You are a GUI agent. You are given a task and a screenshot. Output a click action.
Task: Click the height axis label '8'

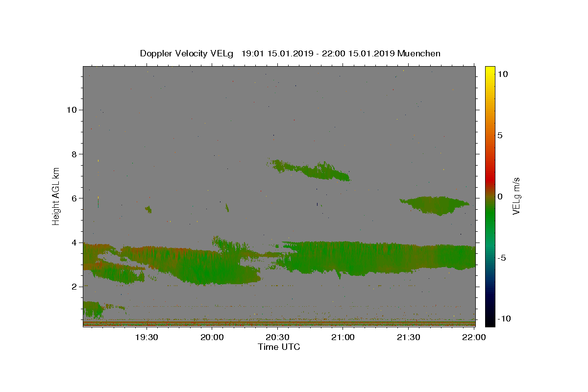pyautogui.click(x=74, y=154)
